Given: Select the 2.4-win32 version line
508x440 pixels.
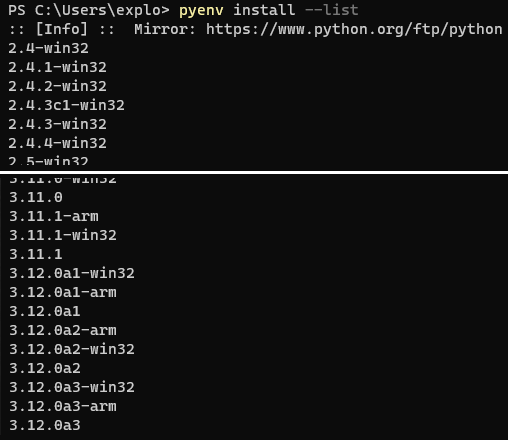Looking at the screenshot, I should 48,48.
